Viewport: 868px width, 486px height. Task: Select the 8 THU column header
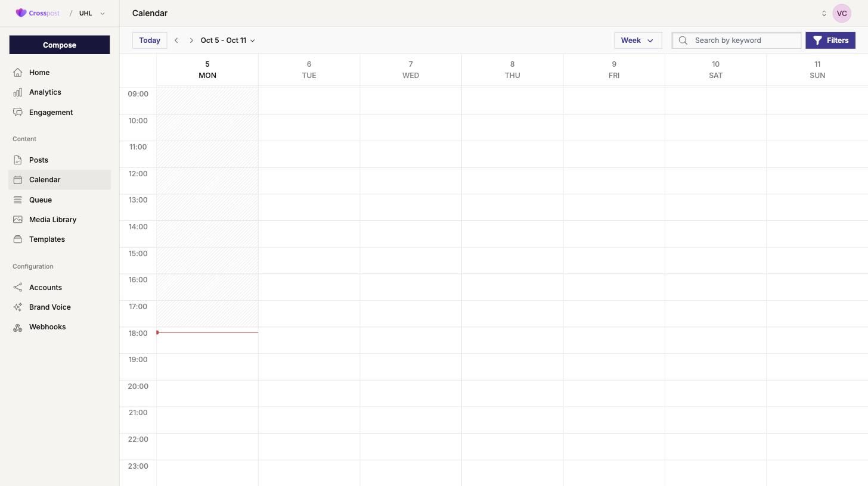512,70
